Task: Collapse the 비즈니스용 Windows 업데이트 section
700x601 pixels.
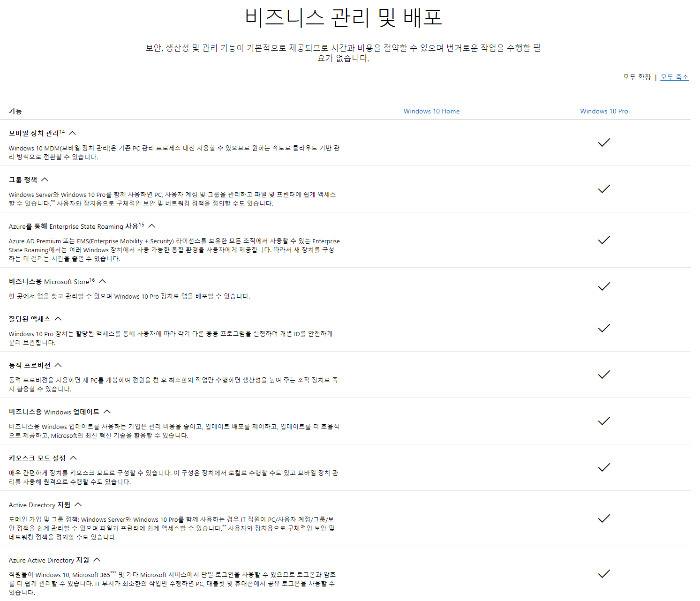Action: point(108,411)
